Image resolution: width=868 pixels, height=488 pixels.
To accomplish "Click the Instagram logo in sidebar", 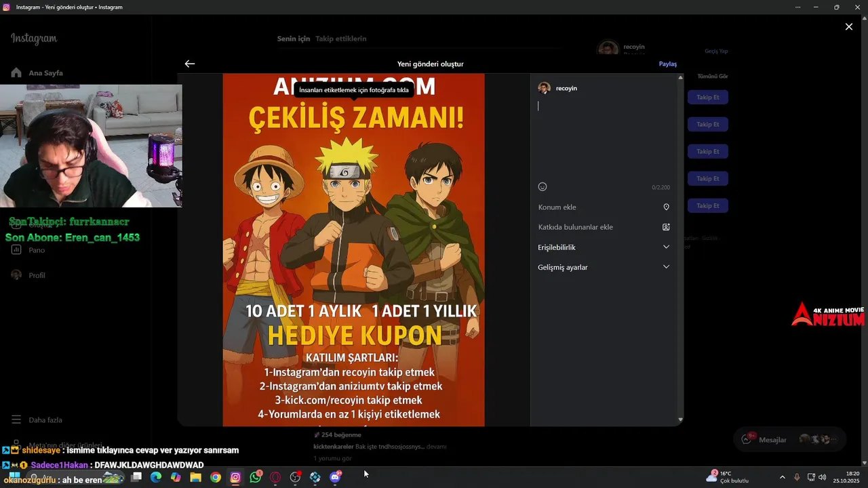I will pyautogui.click(x=34, y=39).
